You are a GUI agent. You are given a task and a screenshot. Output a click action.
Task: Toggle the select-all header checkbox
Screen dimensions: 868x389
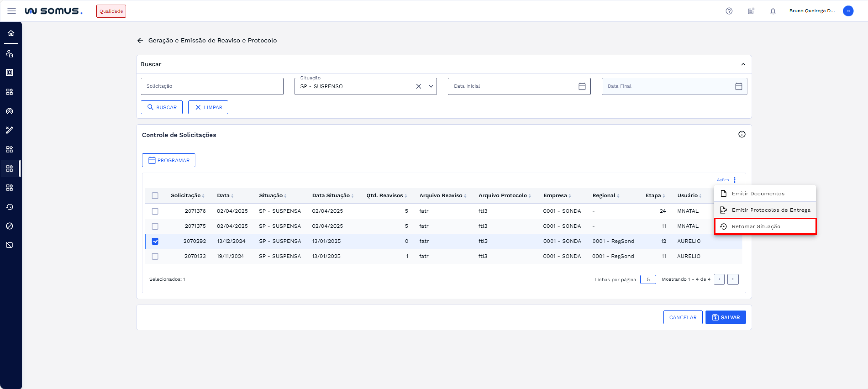[x=155, y=196]
